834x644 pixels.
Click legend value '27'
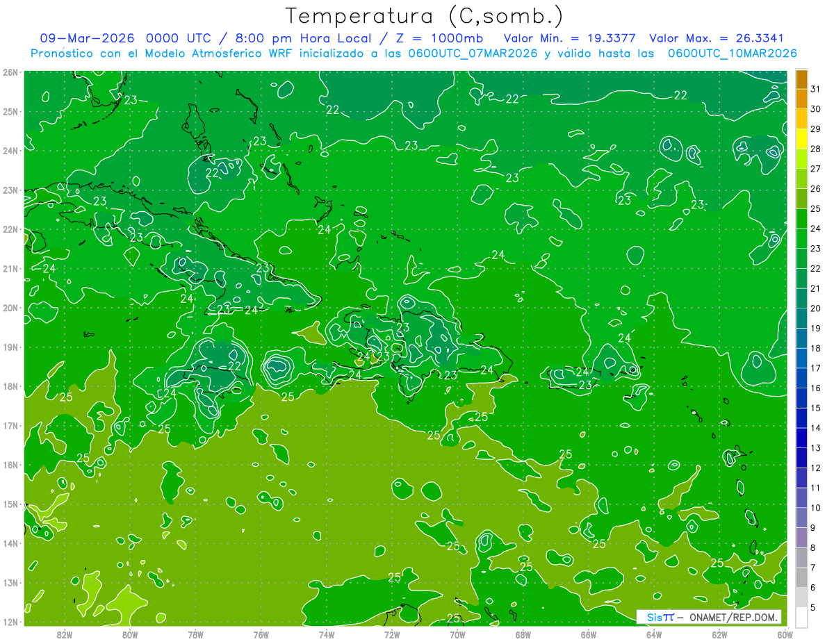tap(815, 169)
